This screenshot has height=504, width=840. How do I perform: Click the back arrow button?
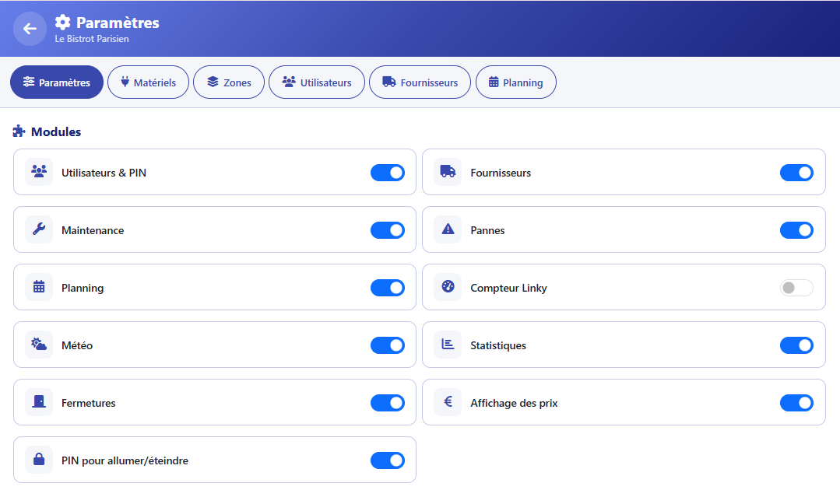pyautogui.click(x=30, y=29)
